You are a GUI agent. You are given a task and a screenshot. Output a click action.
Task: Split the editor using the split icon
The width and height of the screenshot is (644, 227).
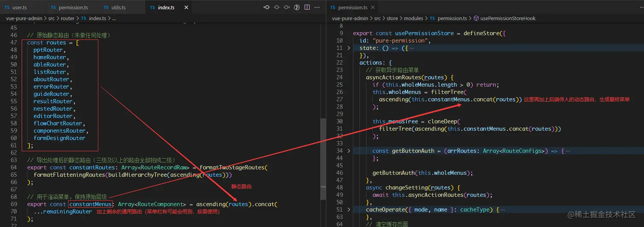pos(307,7)
